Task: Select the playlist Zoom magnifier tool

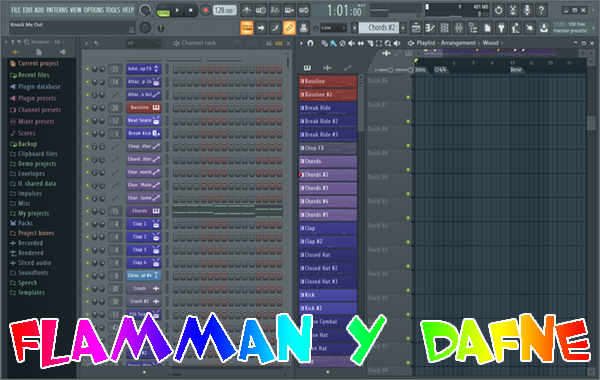Action: [x=388, y=43]
